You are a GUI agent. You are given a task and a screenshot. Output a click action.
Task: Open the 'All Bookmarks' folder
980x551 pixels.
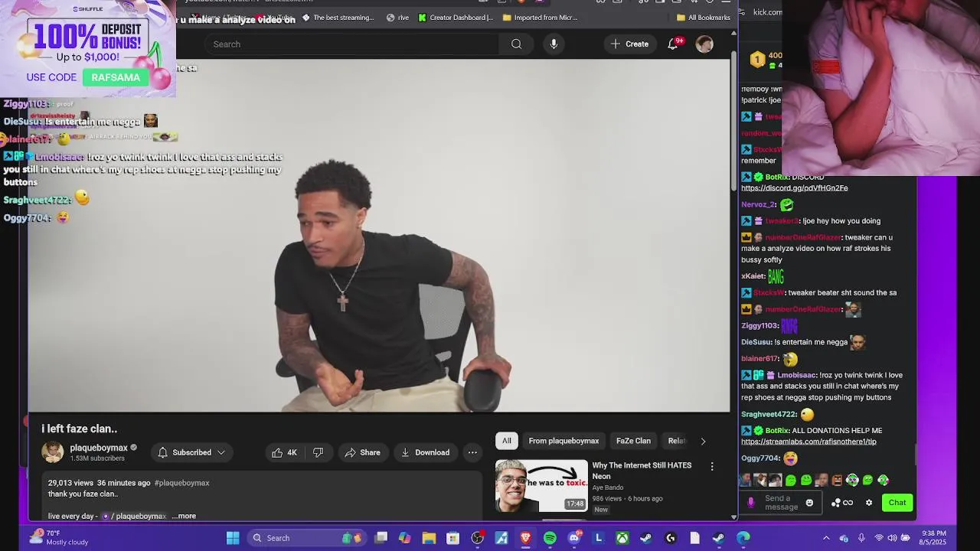pos(704,18)
